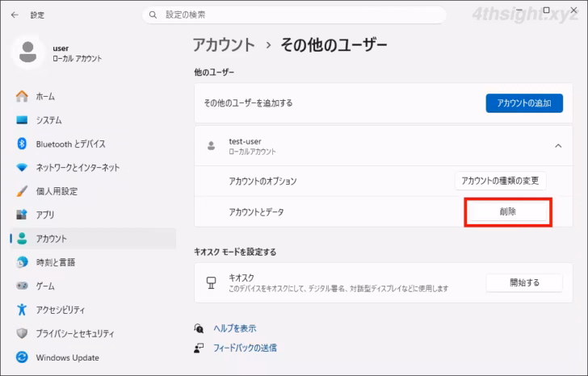The height and width of the screenshot is (376, 588).
Task: Click アカウントの追加 button
Action: point(524,103)
